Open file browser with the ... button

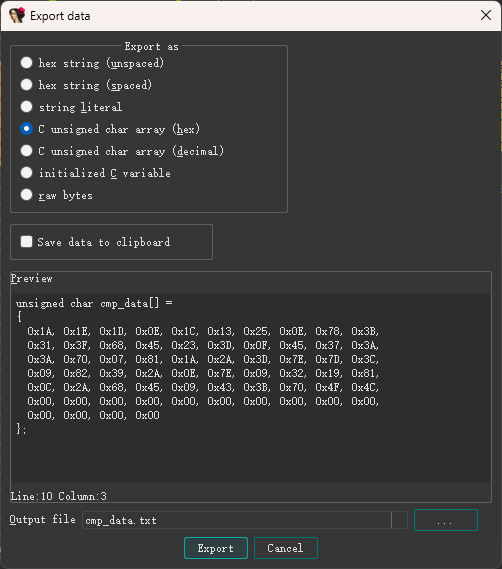[446, 520]
